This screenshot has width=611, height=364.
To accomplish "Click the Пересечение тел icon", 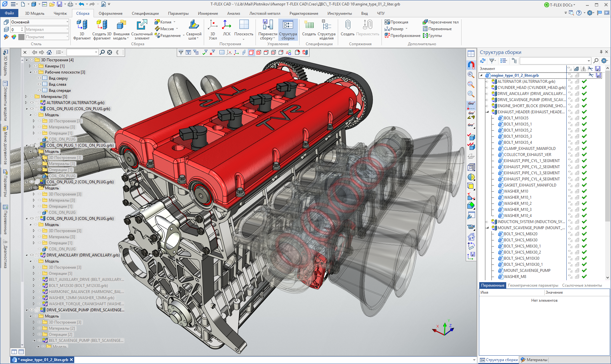I will pos(425,22).
